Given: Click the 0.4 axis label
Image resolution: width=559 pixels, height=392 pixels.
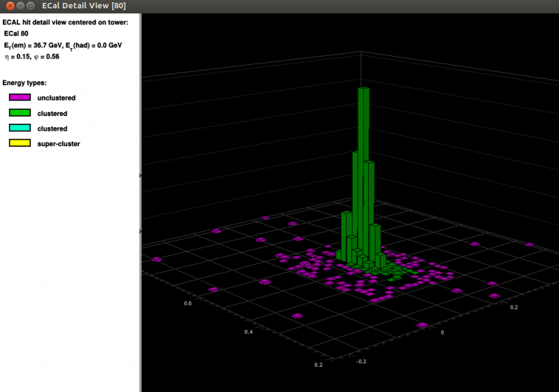Looking at the screenshot, I should pyautogui.click(x=249, y=332).
